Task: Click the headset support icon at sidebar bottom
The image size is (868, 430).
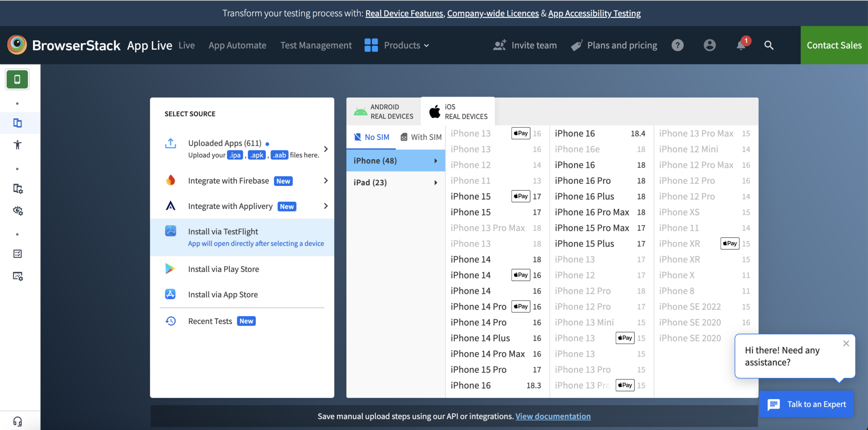Action: [x=17, y=420]
